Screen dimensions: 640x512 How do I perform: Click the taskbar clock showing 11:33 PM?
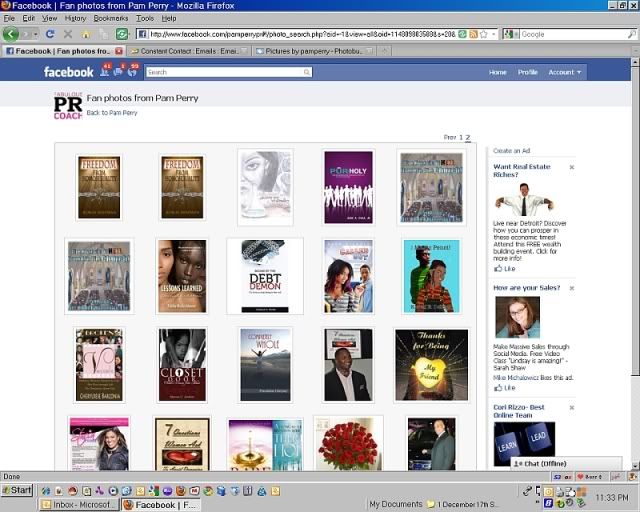611,497
